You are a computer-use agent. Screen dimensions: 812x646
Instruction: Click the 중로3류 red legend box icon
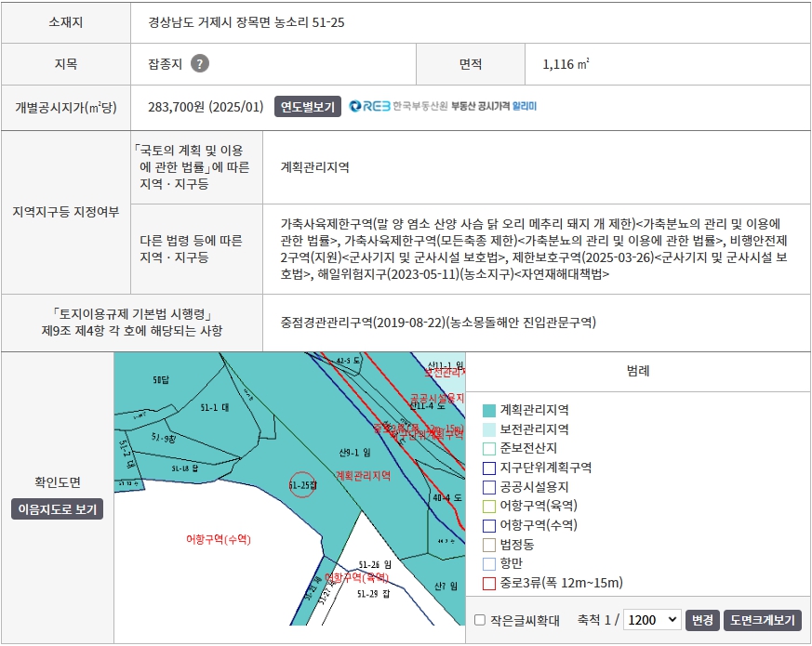(489, 583)
